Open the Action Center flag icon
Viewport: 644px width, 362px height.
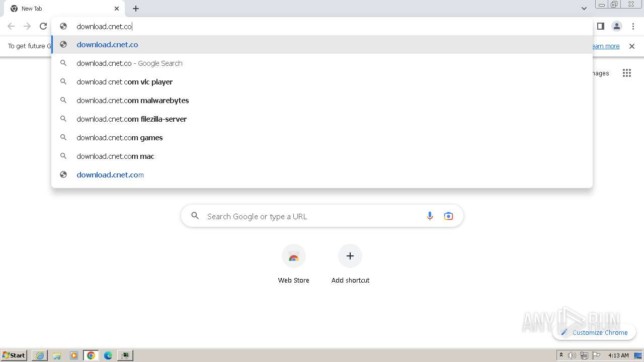tap(596, 355)
